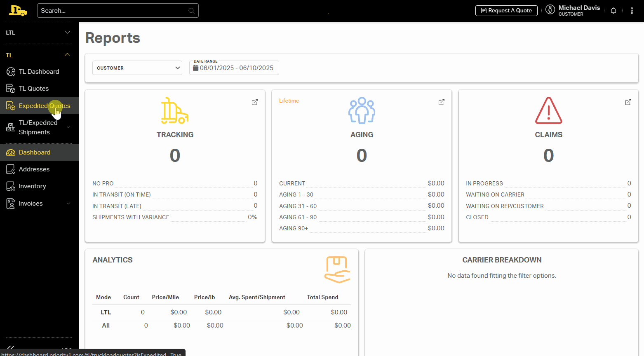Expand TL/Expedited Shipments submenu
This screenshot has height=356, width=644.
[68, 127]
